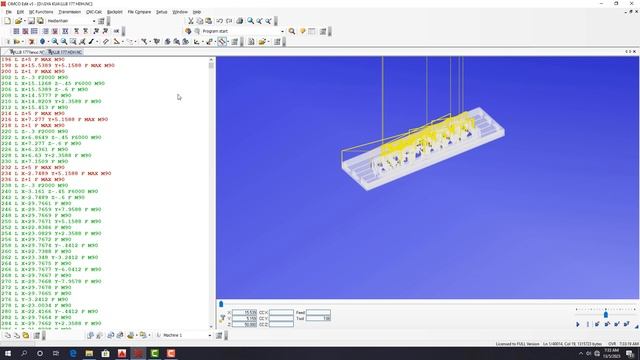Open the Setup menu

tap(162, 12)
